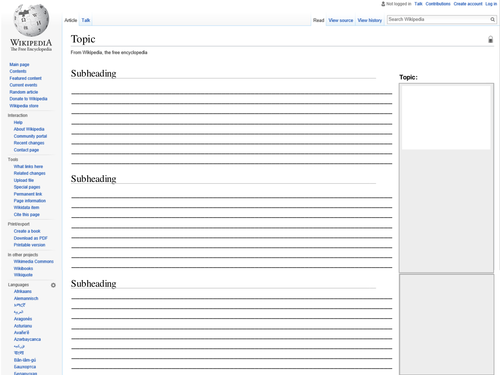Click Create account
Screen dimensions: 500x375
[468, 4]
